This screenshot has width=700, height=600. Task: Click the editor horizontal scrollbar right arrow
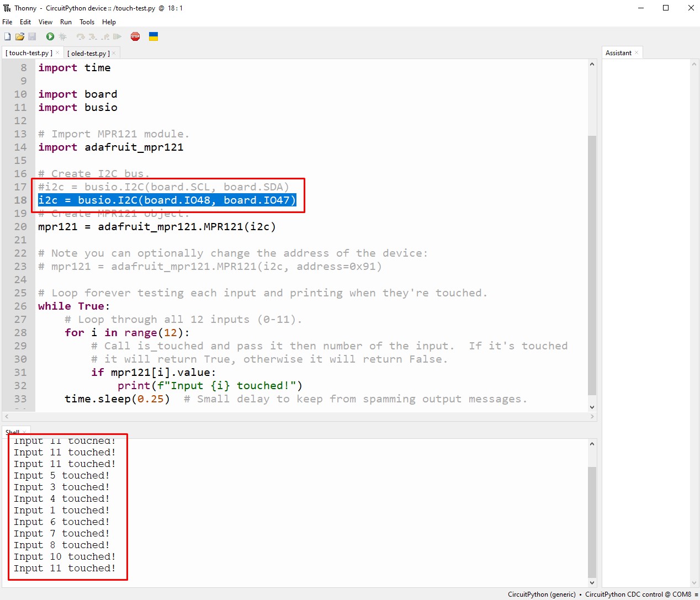pyautogui.click(x=592, y=416)
